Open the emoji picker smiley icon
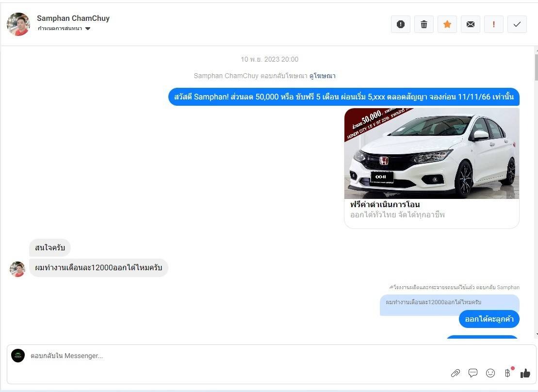538x392 pixels. click(x=490, y=373)
